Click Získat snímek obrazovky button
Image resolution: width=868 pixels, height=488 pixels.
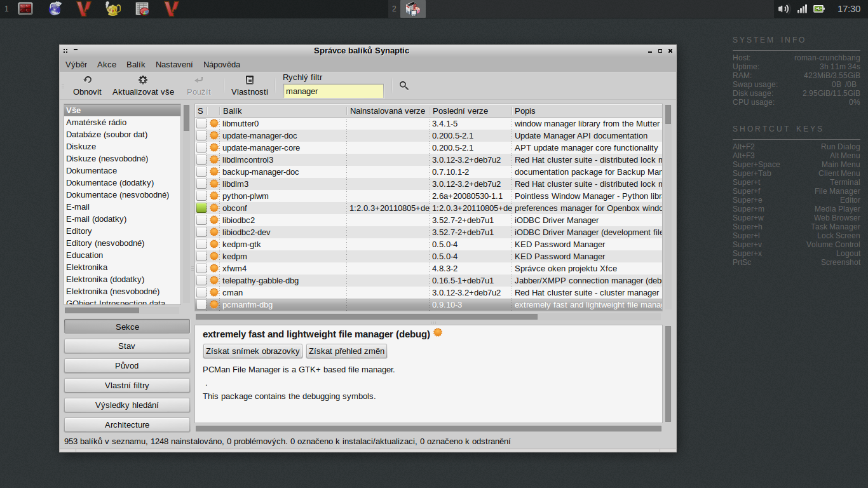click(x=253, y=351)
